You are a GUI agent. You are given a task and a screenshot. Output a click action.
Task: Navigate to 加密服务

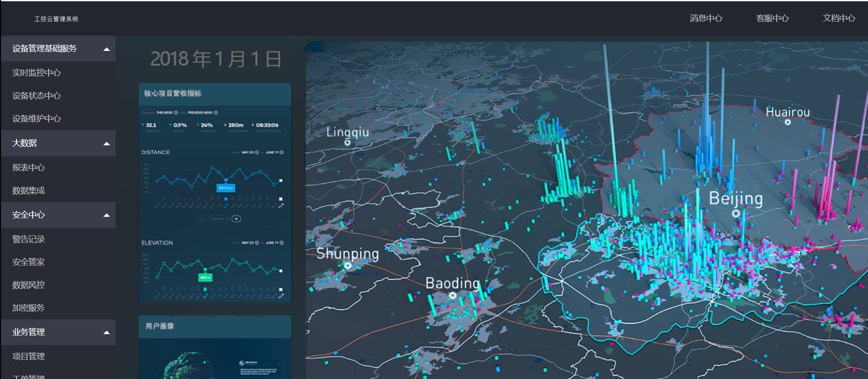28,308
